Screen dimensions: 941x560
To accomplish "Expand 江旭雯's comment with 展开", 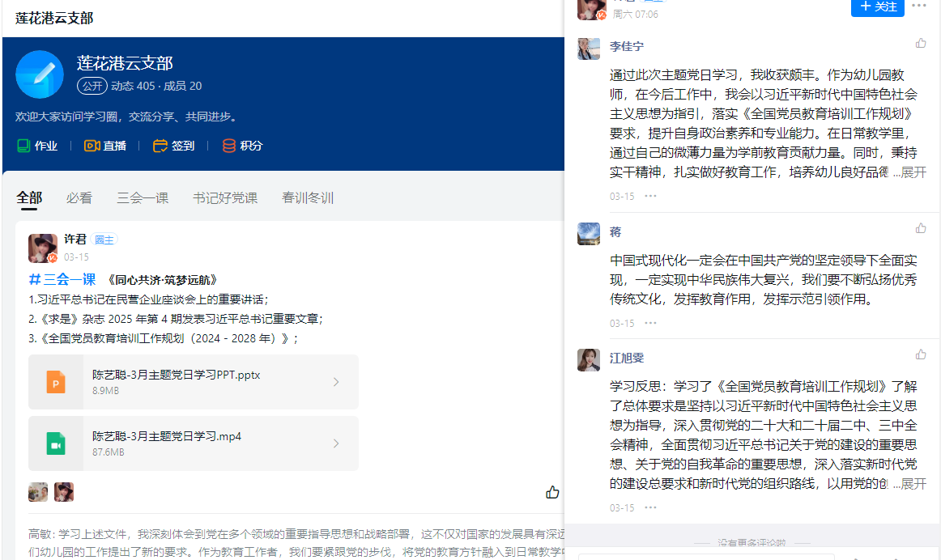I will (x=913, y=484).
